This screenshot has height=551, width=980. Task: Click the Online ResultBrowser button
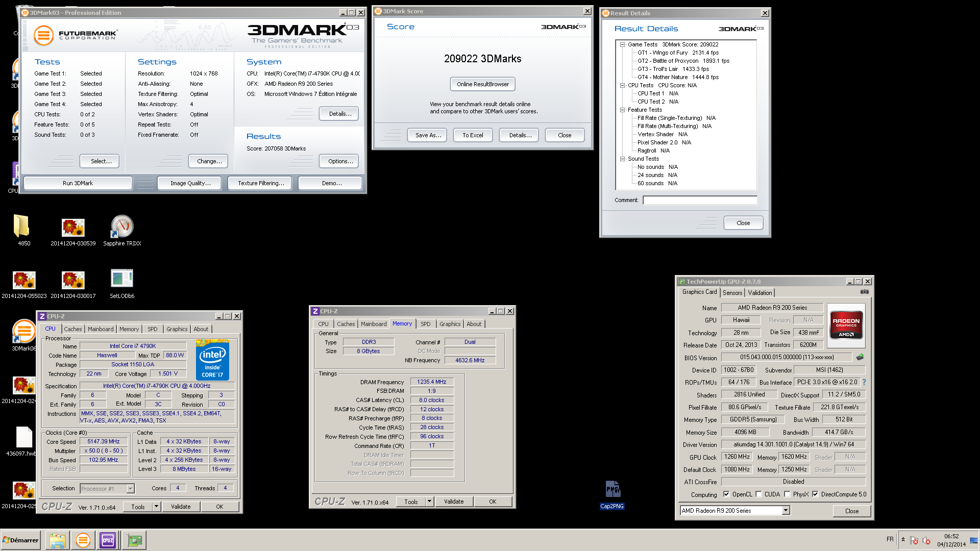pyautogui.click(x=483, y=84)
